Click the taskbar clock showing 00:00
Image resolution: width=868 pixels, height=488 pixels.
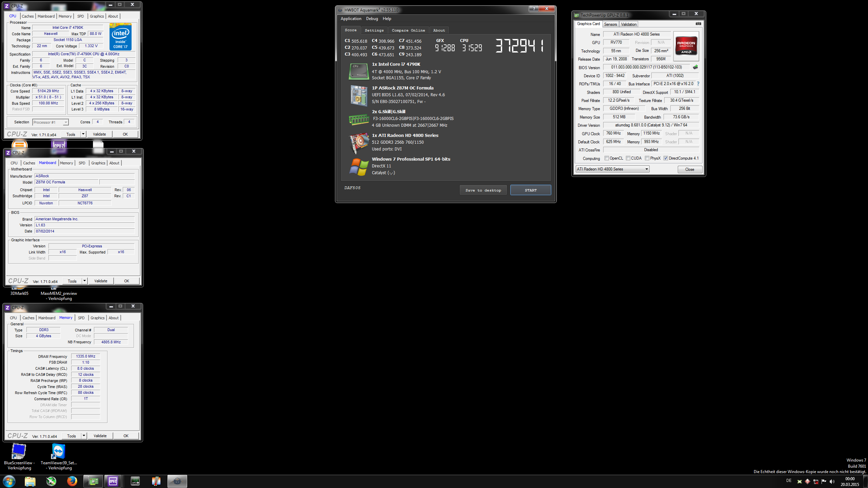coord(850,482)
